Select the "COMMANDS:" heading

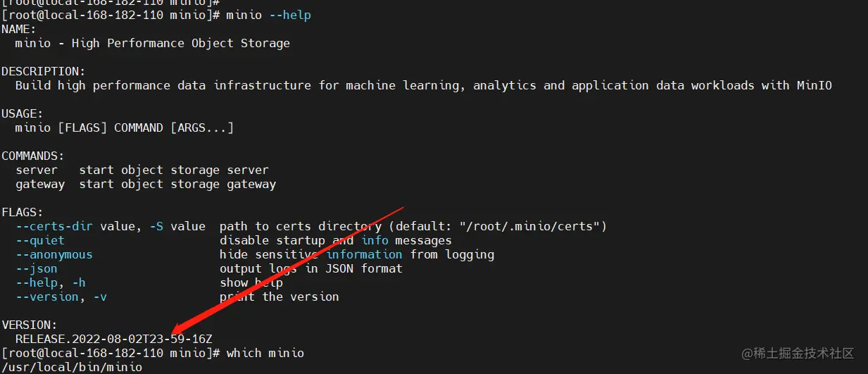pos(33,156)
